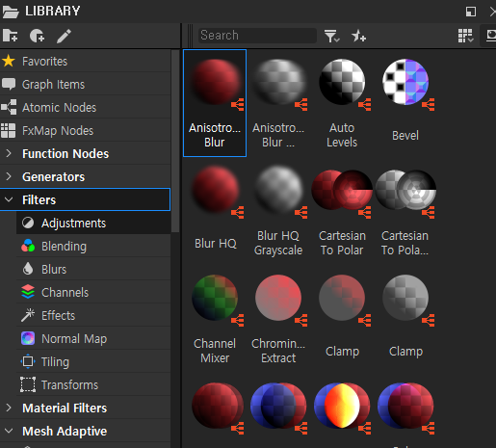The height and width of the screenshot is (448, 496).
Task: Click the Blurs droplet icon
Action: tap(28, 269)
